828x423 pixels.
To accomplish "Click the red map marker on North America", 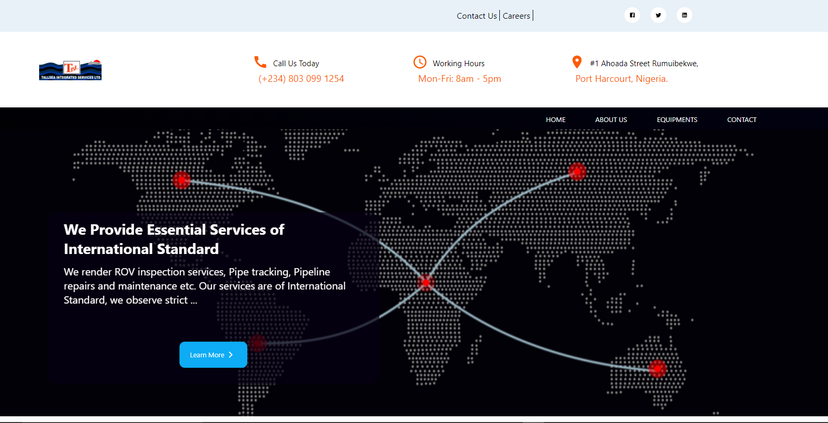I will coord(181,180).
